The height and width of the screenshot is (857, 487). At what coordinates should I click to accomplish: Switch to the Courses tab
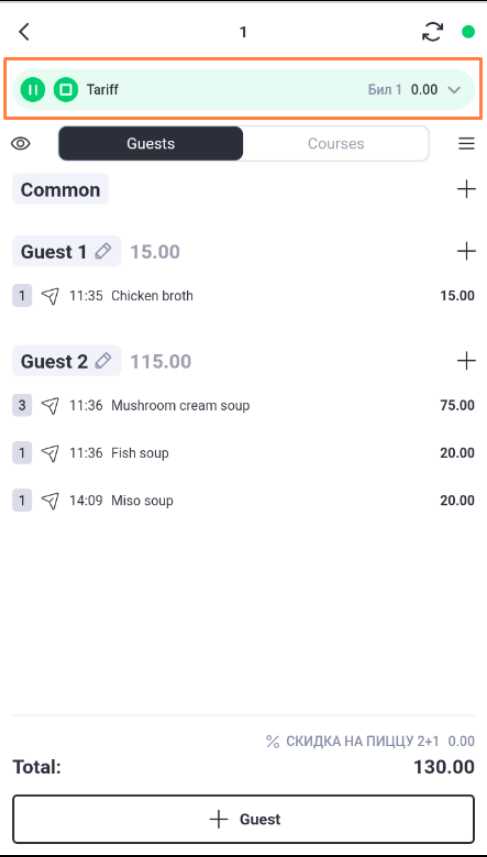(336, 144)
